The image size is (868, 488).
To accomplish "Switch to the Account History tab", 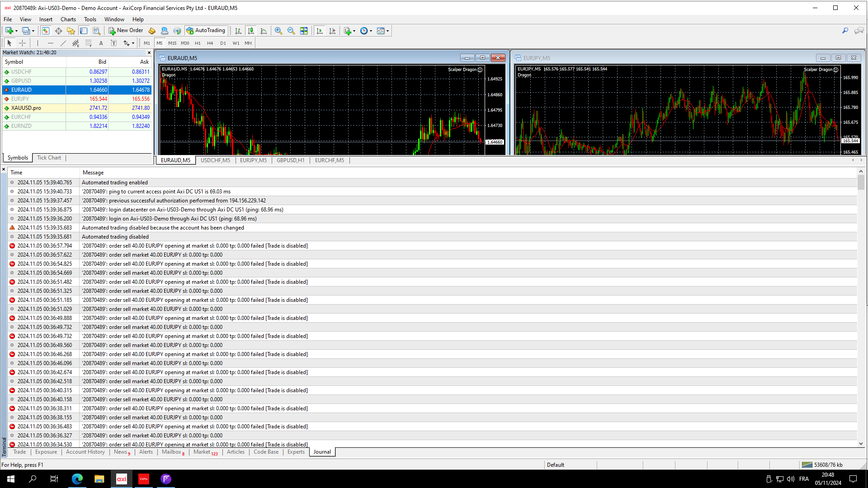I will (x=85, y=452).
